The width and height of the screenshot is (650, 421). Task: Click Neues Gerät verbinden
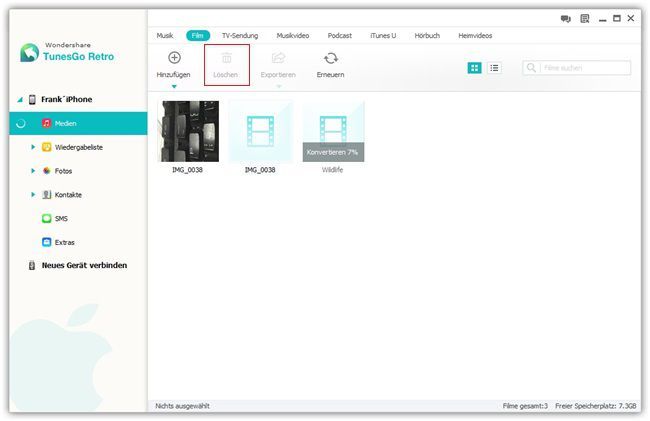84,266
